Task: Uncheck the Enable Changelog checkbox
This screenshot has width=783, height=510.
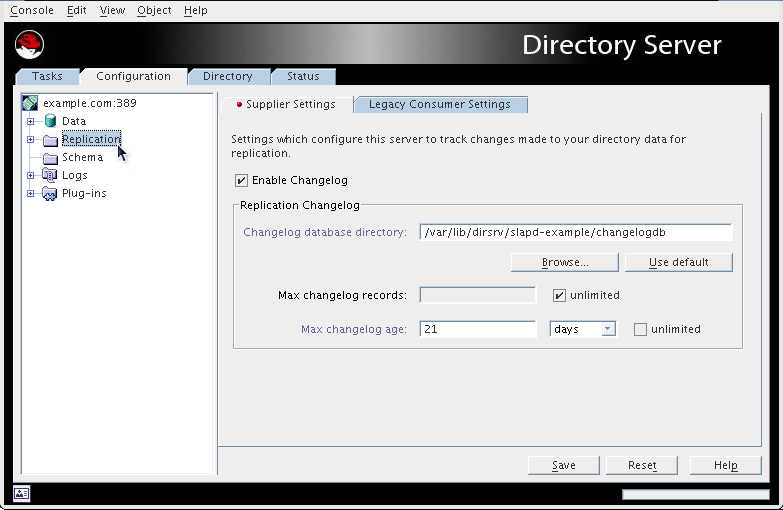Action: [241, 181]
